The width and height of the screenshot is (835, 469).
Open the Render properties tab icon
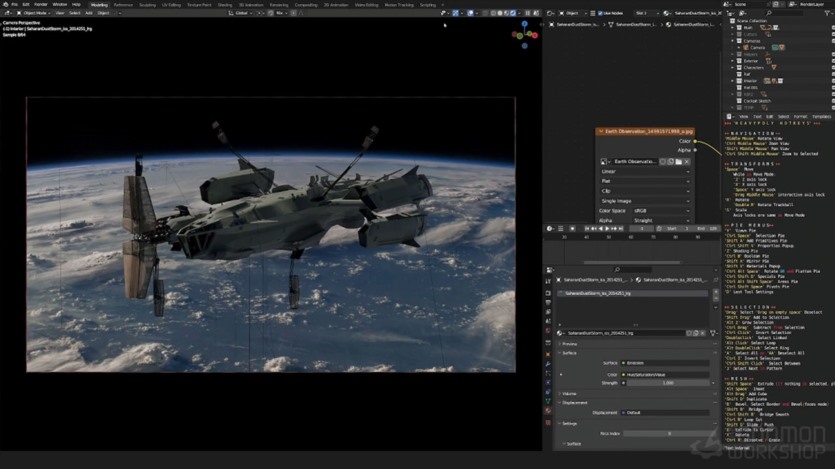click(548, 293)
